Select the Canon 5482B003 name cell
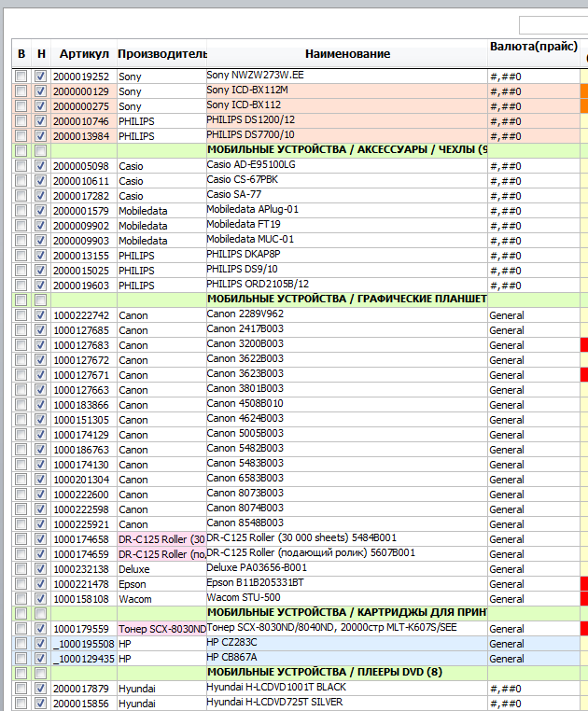This screenshot has width=588, height=711. pyautogui.click(x=347, y=449)
